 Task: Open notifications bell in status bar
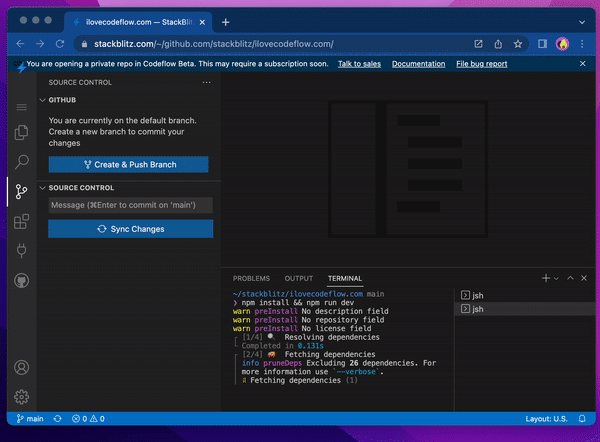(x=584, y=419)
